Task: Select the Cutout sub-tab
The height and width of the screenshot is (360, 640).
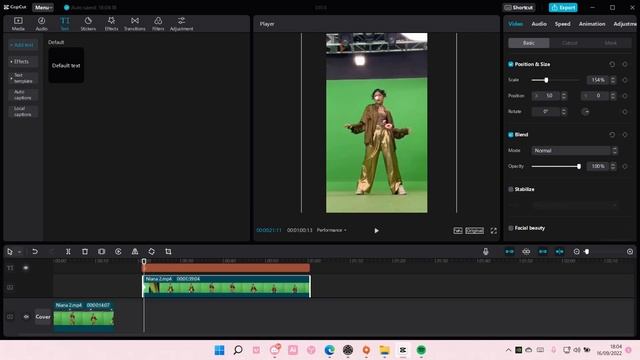Action: point(570,43)
